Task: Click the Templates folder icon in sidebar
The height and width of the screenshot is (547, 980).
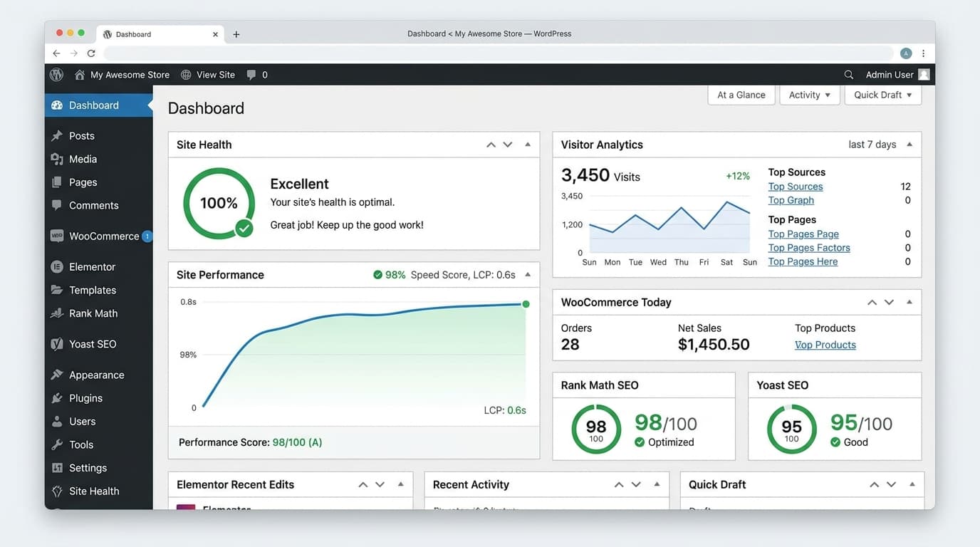Action: click(57, 290)
